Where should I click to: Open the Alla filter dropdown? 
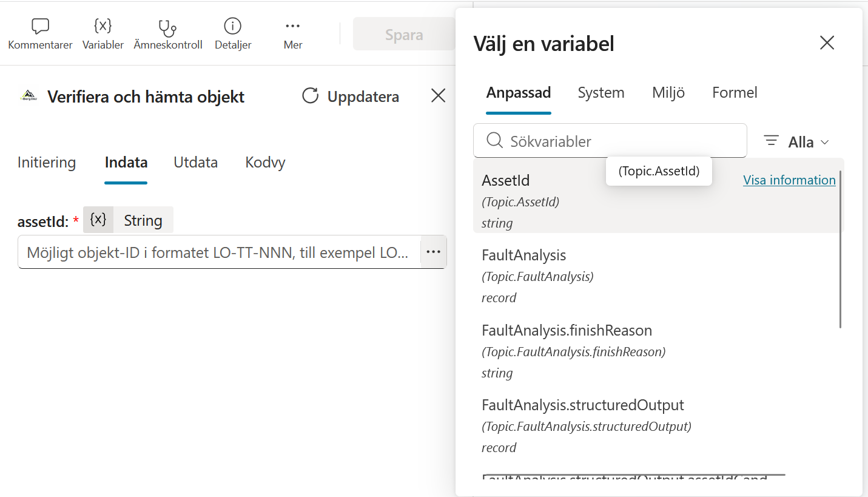[796, 141]
